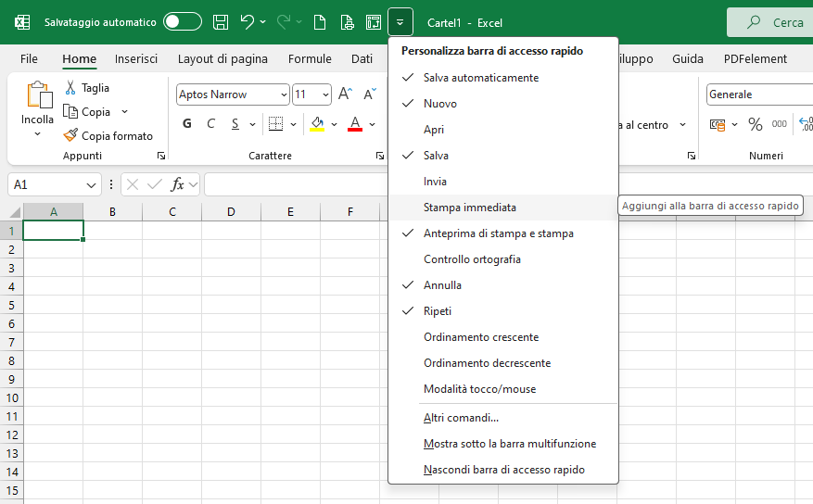Uncheck Ripeti in customize menu
Screen dimensions: 813x504
503,310
